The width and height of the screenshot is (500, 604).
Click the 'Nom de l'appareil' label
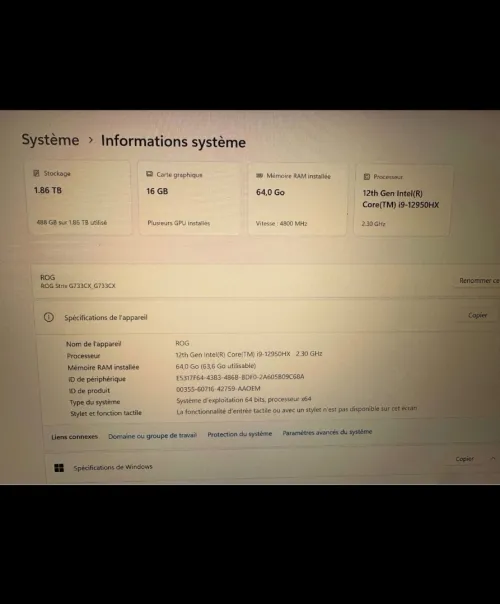[x=94, y=344]
